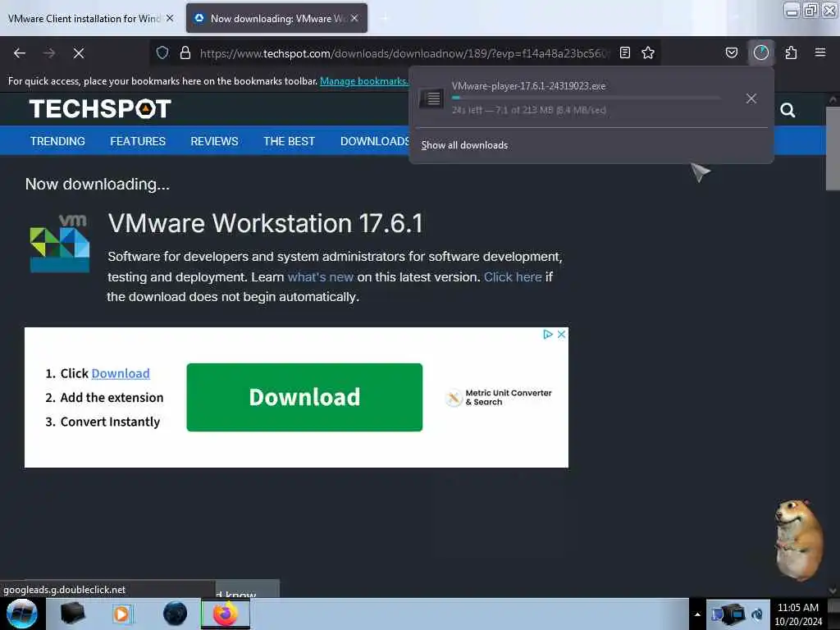Open the what's new link
This screenshot has height=630, width=840.
point(321,277)
